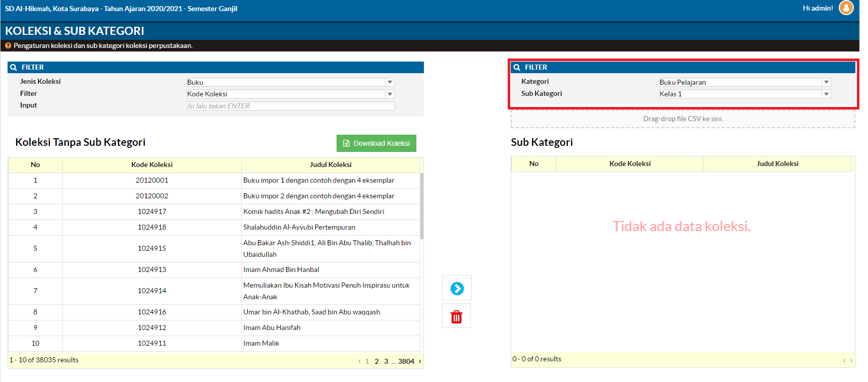The image size is (868, 382).
Task: Click the title Buku impor 2 dengan contoh
Action: (x=318, y=196)
